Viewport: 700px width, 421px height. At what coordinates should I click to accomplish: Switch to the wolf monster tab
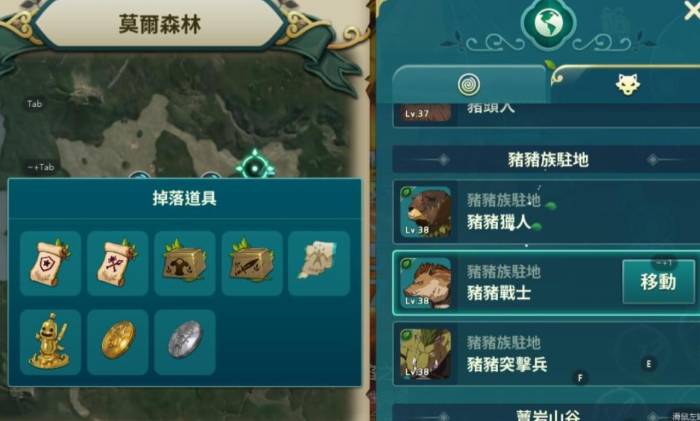(627, 84)
